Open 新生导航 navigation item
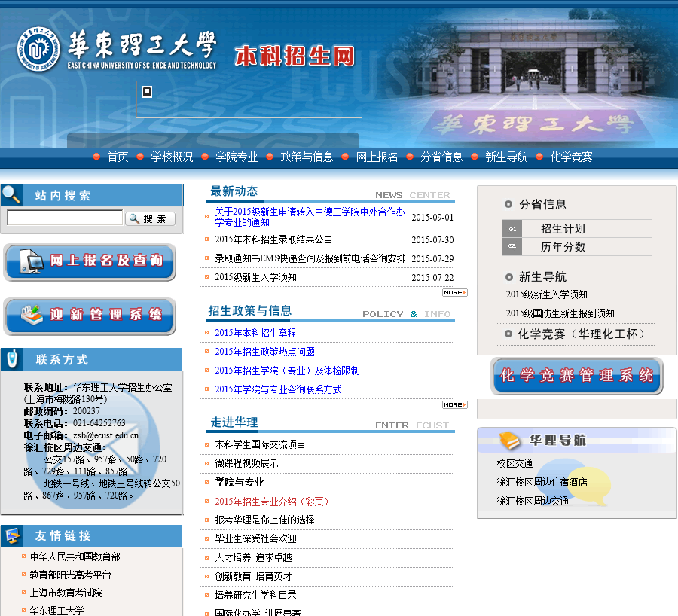The width and height of the screenshot is (678, 616). (x=506, y=157)
